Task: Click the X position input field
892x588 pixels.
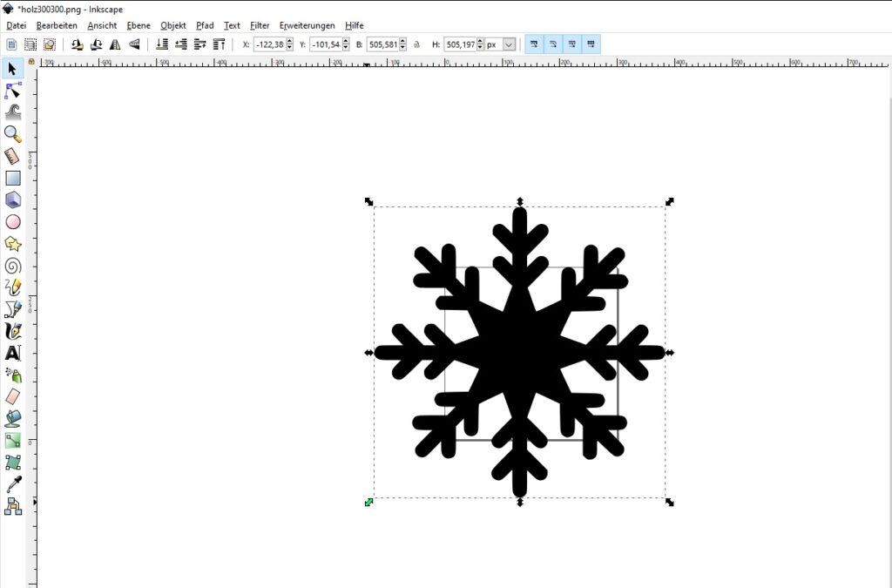Action: click(269, 44)
